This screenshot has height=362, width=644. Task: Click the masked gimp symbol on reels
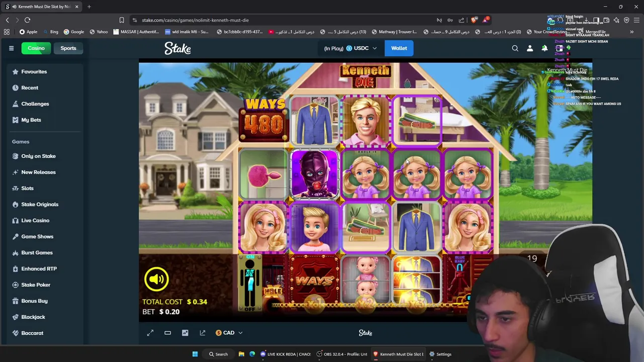click(315, 174)
